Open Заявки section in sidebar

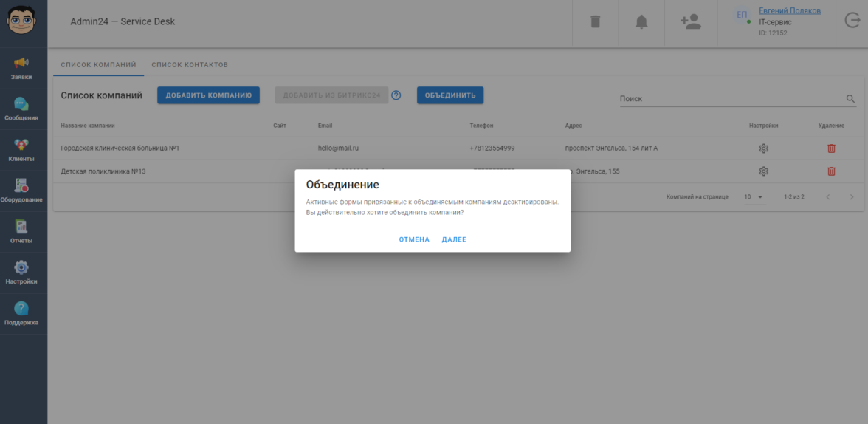21,68
